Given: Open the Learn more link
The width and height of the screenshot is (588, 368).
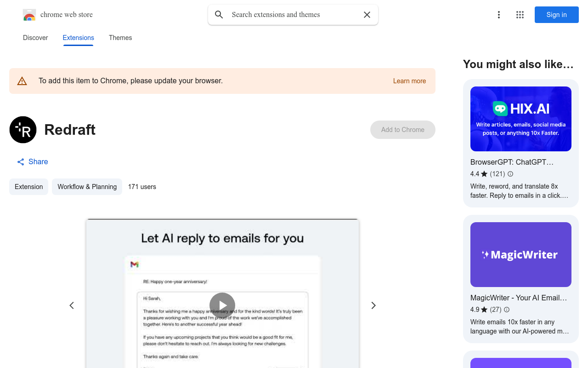Looking at the screenshot, I should 409,81.
